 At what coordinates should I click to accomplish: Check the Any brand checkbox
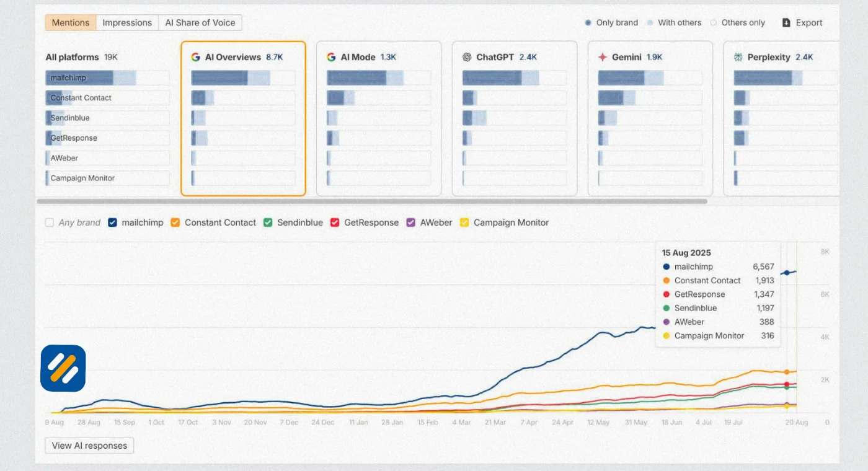[x=50, y=222]
